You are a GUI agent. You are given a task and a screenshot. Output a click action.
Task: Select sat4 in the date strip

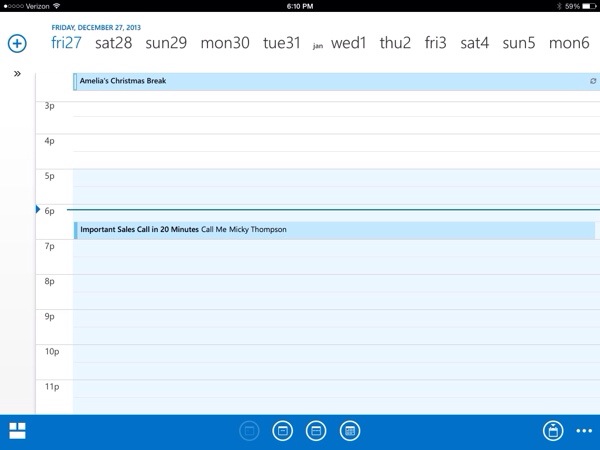point(474,42)
